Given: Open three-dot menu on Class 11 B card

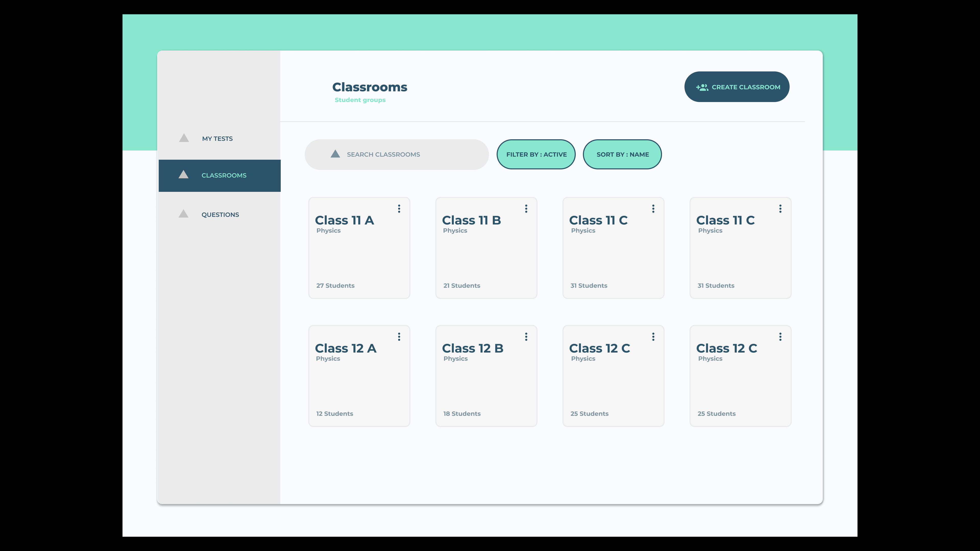Looking at the screenshot, I should tap(526, 208).
